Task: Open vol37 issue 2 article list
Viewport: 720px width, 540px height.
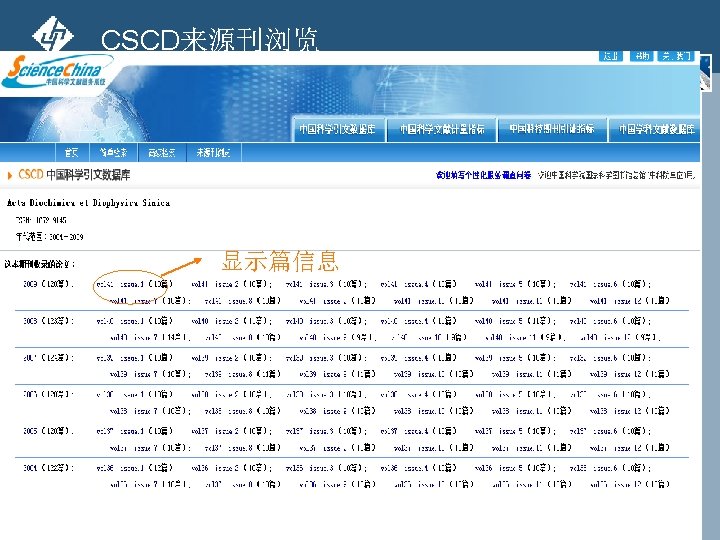Action: pos(231,431)
